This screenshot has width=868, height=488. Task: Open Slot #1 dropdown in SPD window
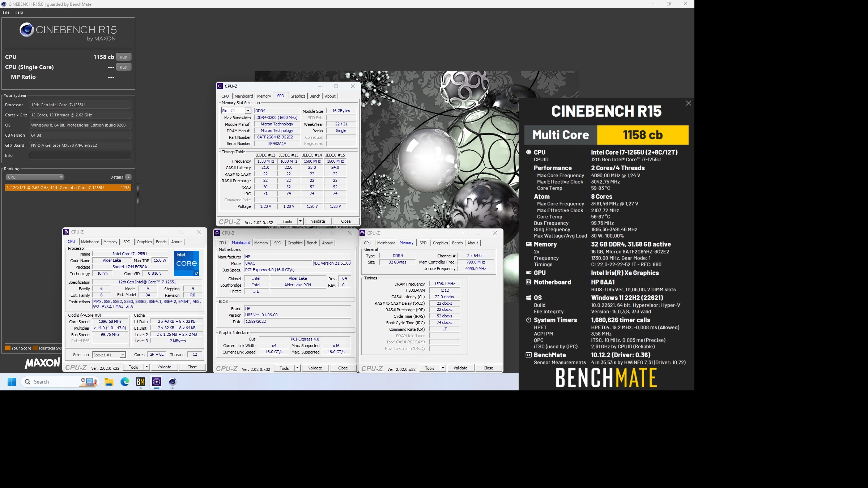coord(248,111)
